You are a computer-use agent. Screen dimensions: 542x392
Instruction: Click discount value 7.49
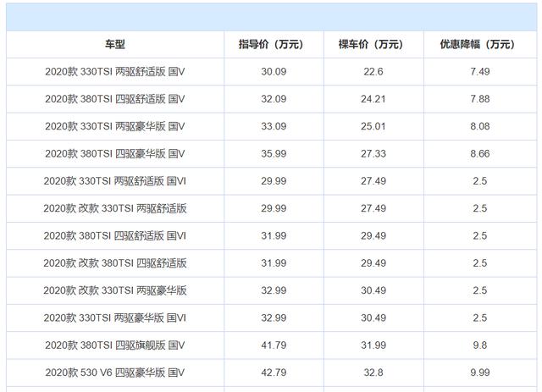480,72
